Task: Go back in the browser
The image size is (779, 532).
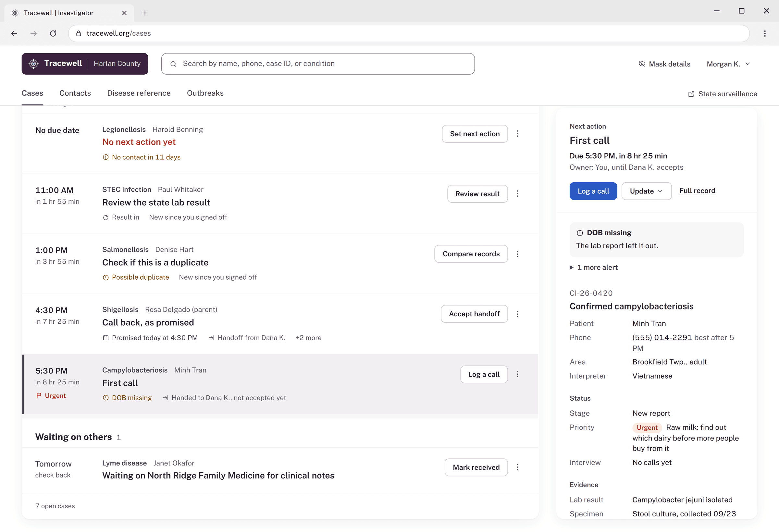Action: point(14,33)
